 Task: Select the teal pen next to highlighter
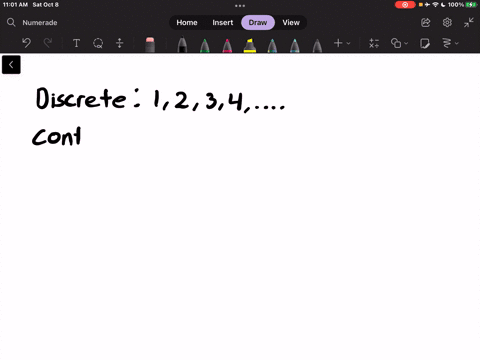pyautogui.click(x=272, y=45)
